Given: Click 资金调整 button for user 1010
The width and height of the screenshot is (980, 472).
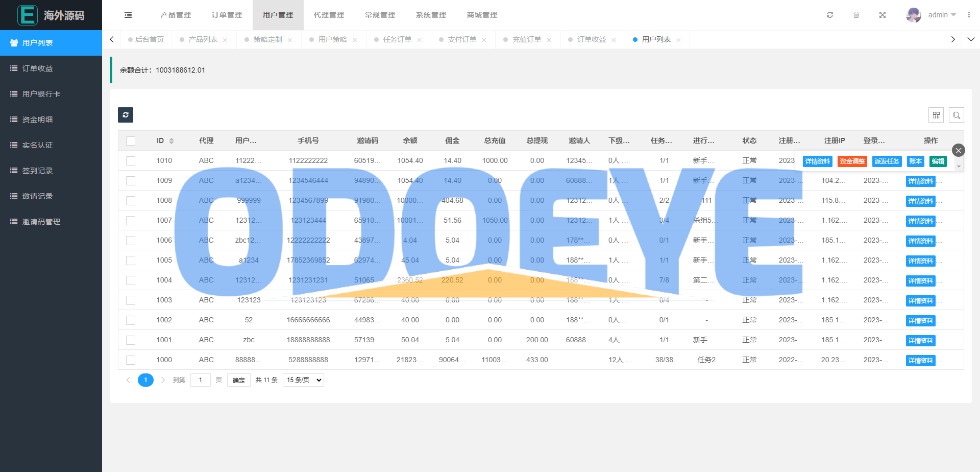Looking at the screenshot, I should (852, 161).
